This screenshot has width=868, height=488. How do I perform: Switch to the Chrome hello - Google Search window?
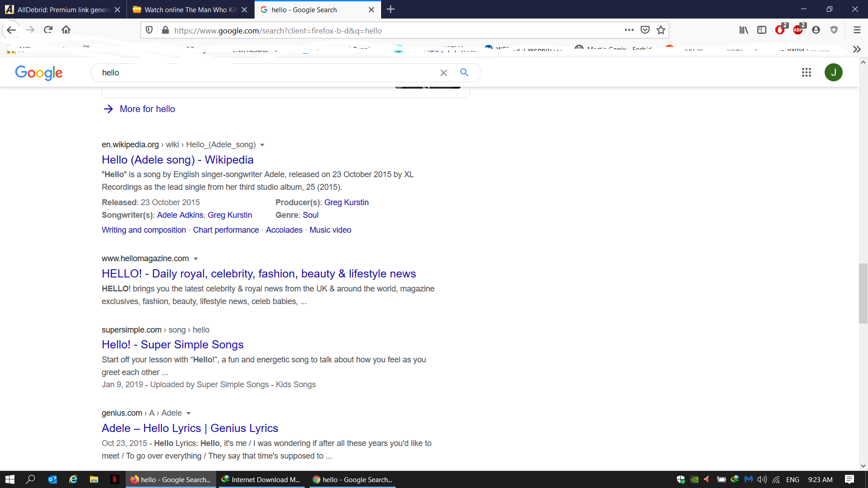pyautogui.click(x=353, y=479)
